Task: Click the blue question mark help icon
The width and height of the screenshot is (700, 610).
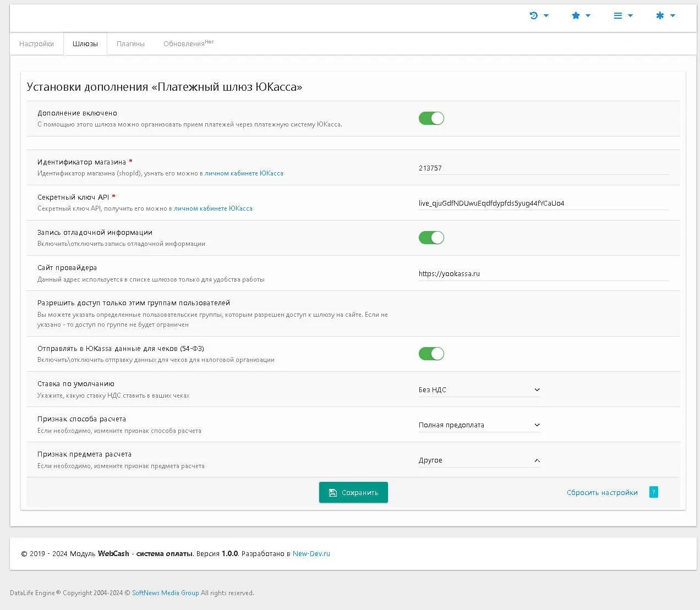Action: [x=653, y=492]
